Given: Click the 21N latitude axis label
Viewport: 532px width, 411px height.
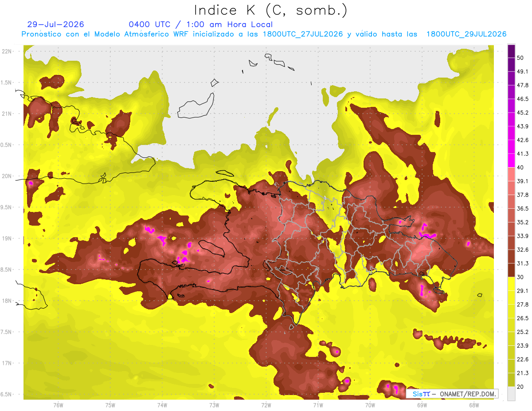Looking at the screenshot, I should click(x=7, y=114).
